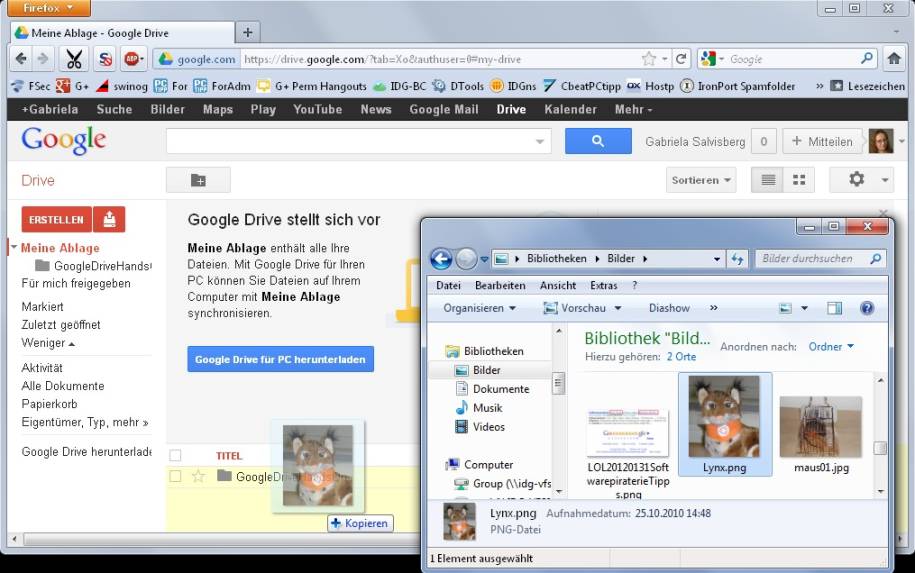Reload the page with the refresh icon

coord(681,59)
